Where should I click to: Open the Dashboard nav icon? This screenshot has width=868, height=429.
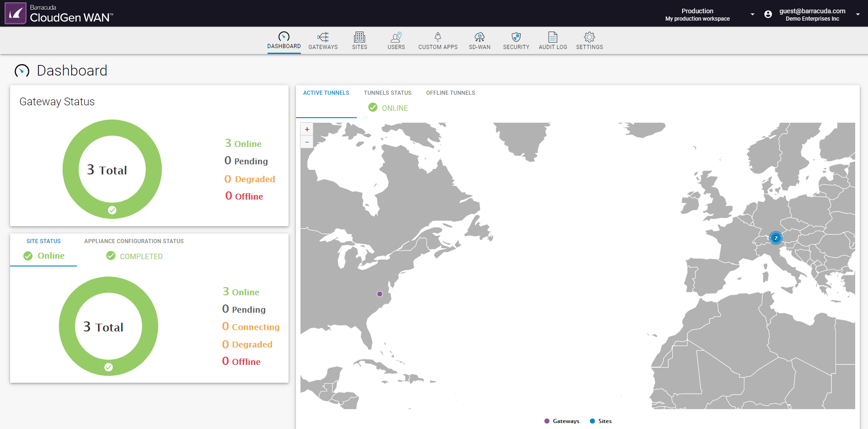[284, 37]
